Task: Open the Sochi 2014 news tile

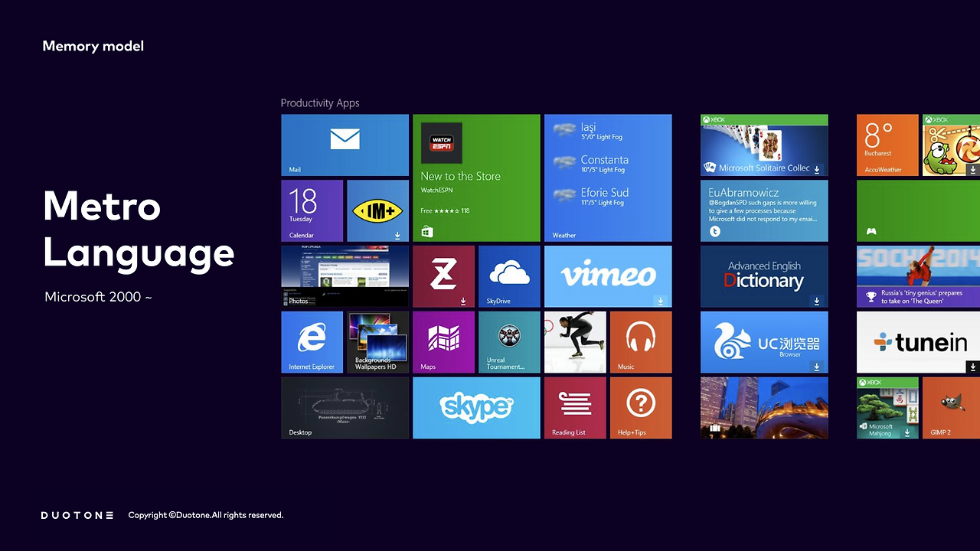Action: (918, 276)
